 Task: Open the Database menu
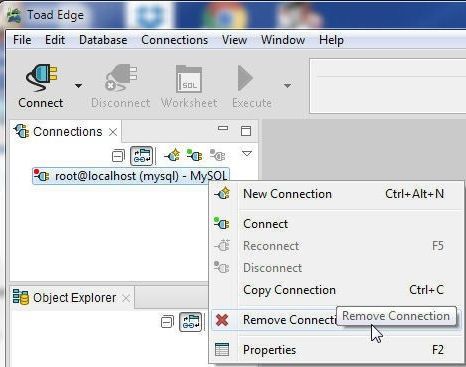103,40
